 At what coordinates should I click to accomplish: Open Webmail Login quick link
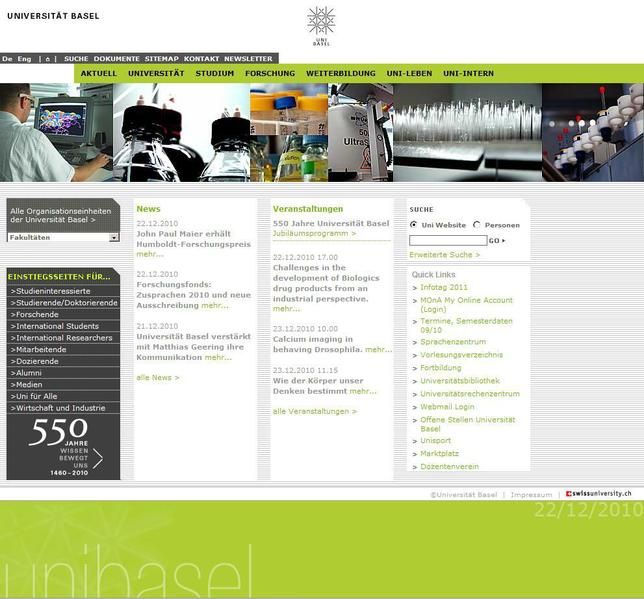pyautogui.click(x=447, y=407)
